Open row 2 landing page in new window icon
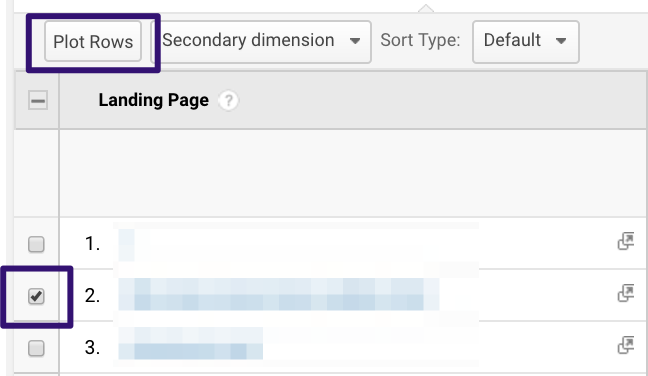 626,293
